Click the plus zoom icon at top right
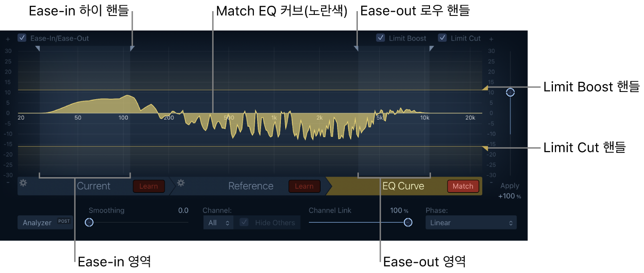The height and width of the screenshot is (273, 644). pos(491,39)
